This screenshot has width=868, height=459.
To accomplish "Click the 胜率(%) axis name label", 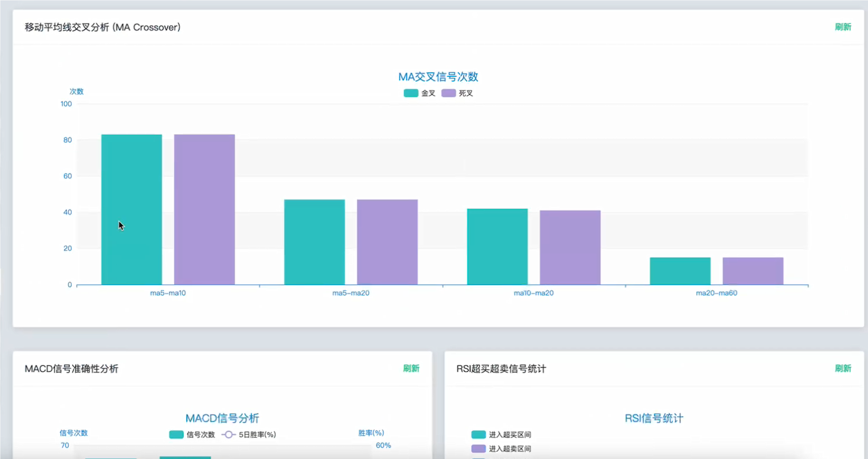I will pos(371,433).
